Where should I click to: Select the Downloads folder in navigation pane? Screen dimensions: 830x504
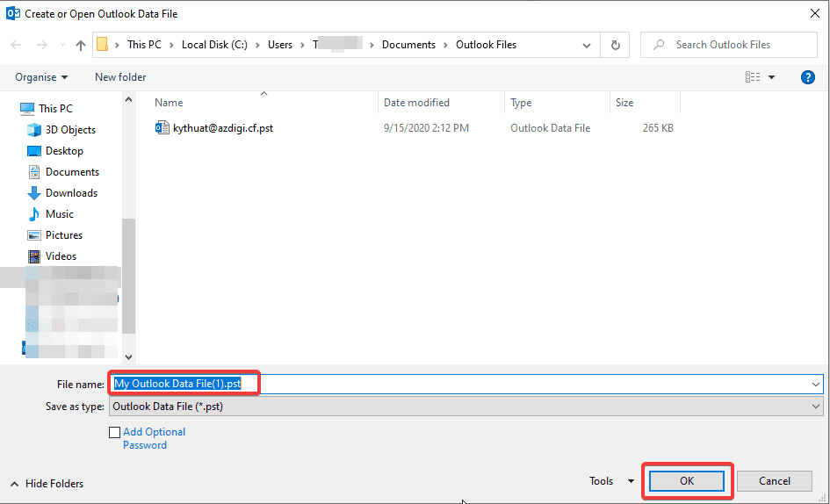coord(71,193)
